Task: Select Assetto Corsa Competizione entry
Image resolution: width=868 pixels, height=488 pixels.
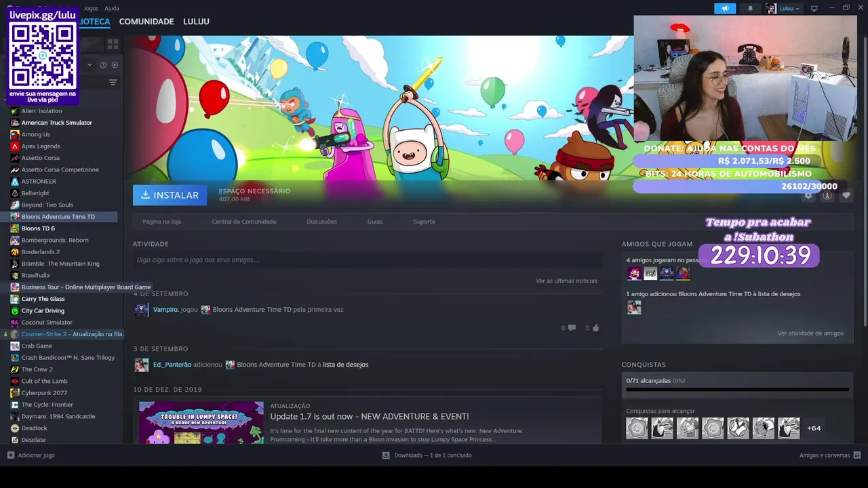Action: point(60,170)
